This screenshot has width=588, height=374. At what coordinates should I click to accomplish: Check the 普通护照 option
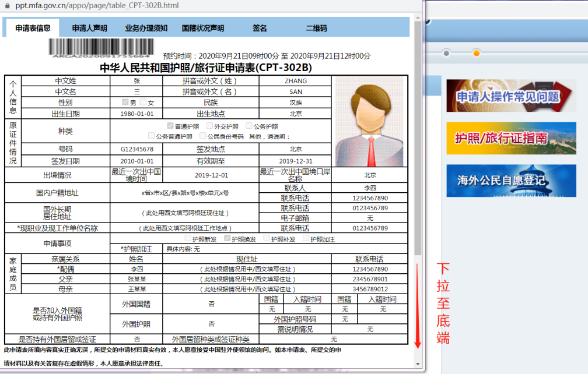click(170, 126)
